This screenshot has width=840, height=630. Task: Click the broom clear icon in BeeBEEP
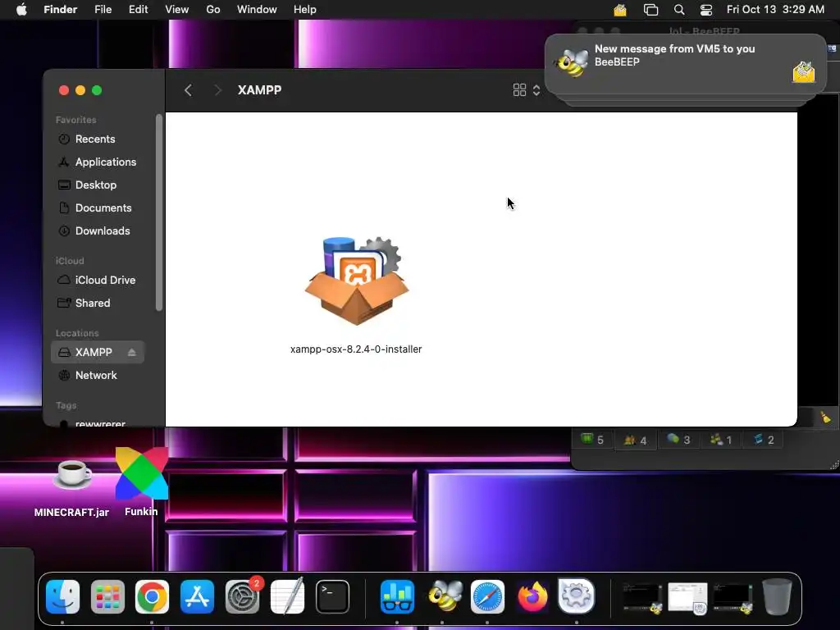825,417
